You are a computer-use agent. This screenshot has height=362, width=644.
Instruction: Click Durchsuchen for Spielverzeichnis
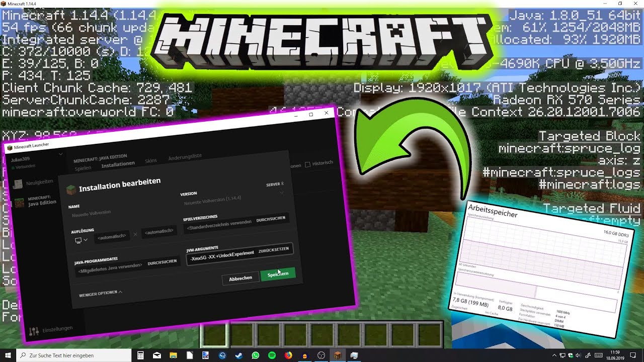(271, 219)
